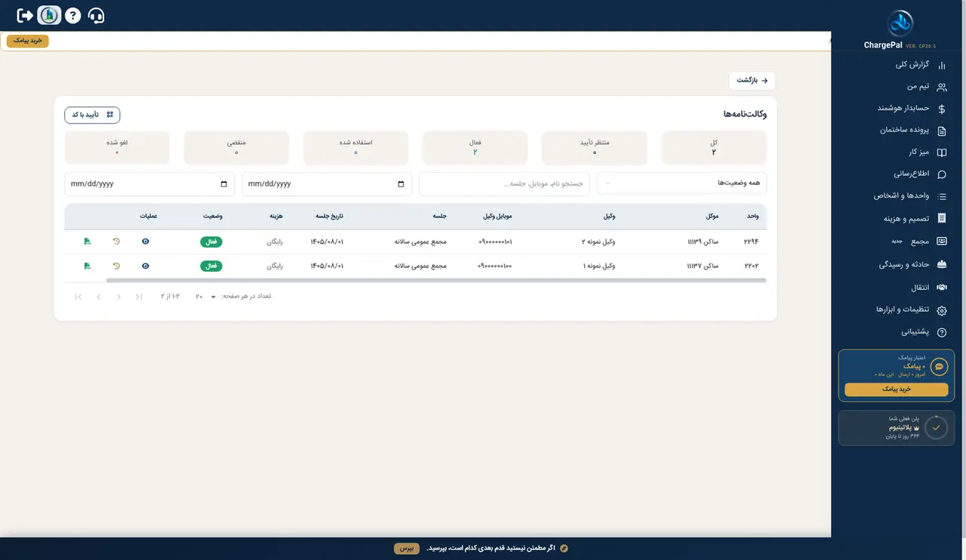This screenshot has width=966, height=560.
Task: Select the منتظر تأیید stat card
Action: (x=595, y=148)
